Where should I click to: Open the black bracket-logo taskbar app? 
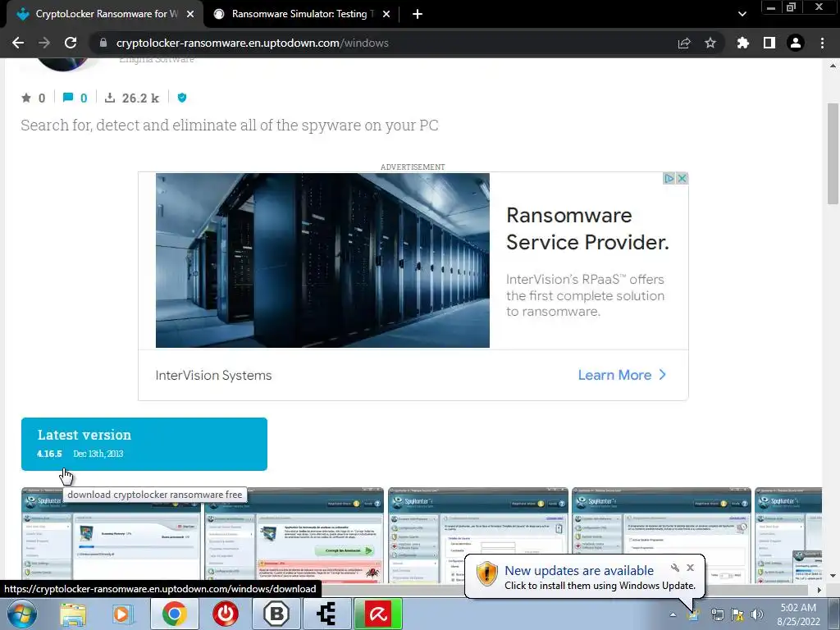326,614
